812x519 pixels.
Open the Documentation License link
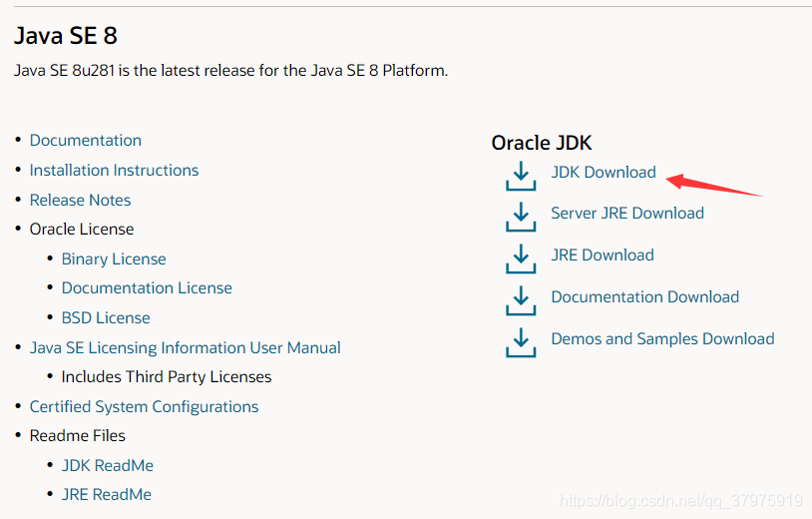point(147,288)
